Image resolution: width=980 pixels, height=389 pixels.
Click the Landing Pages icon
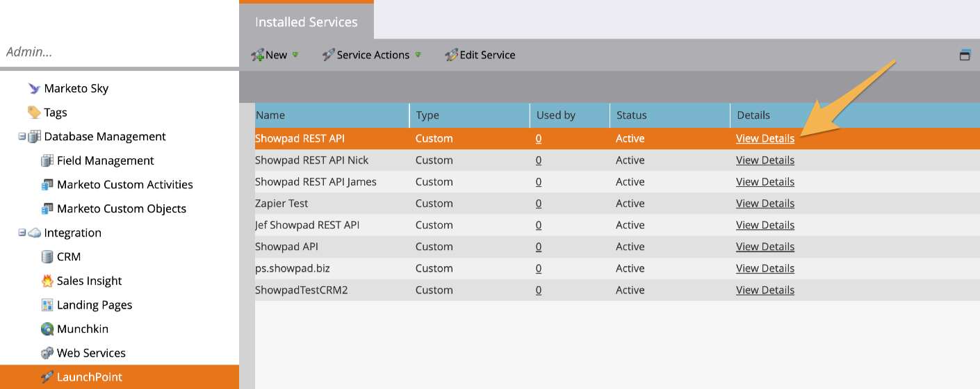point(47,305)
